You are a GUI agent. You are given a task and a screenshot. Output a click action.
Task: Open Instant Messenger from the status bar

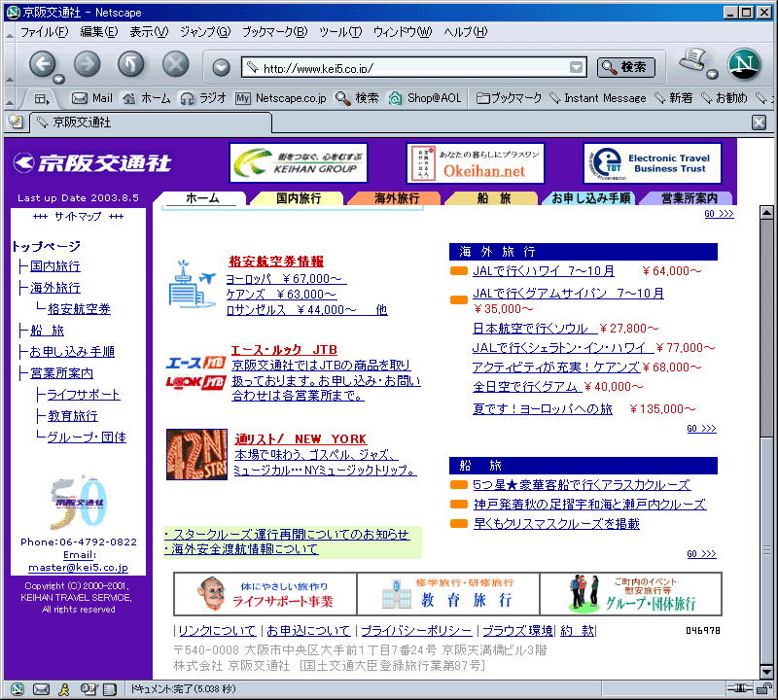(x=64, y=689)
